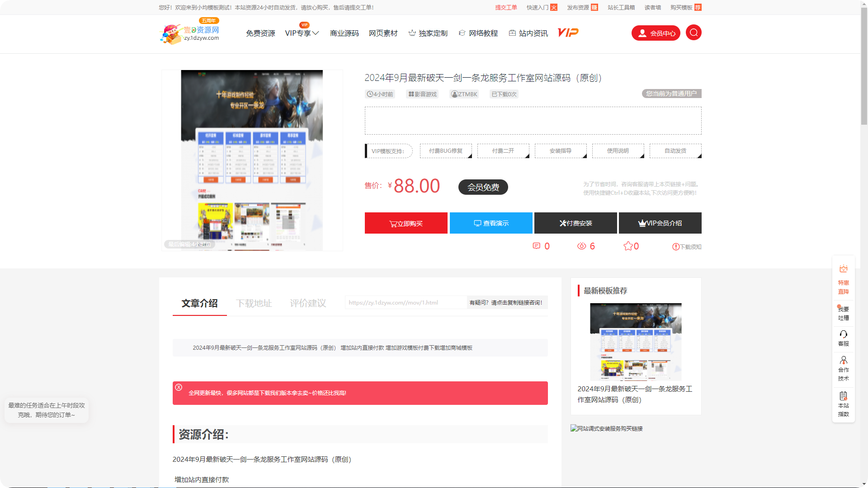This screenshot has width=868, height=488.
Task: Click the round red search icon
Action: 693,33
